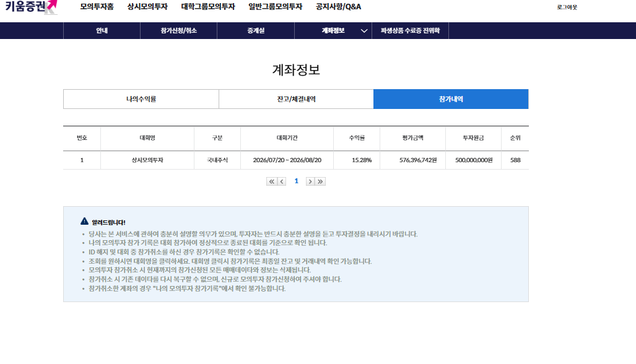Select 안내 in navigation bar
The image size is (636, 364).
coord(102,31)
